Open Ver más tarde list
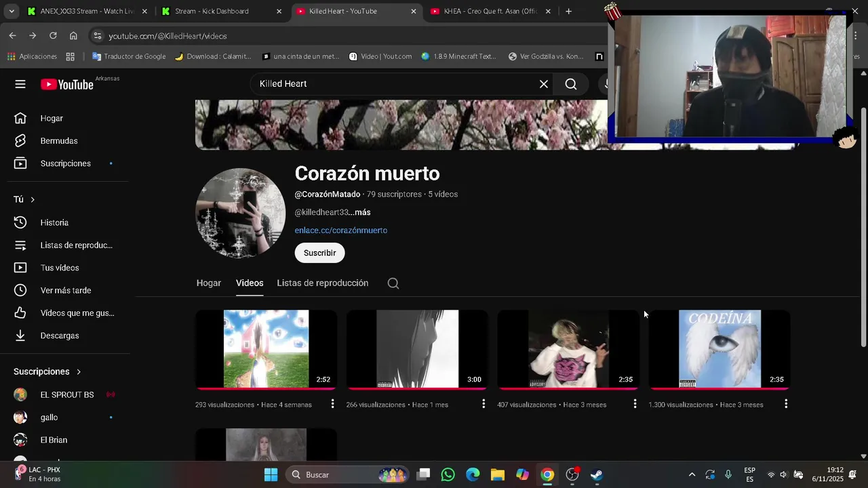Screen dimensions: 868x488 65,290
